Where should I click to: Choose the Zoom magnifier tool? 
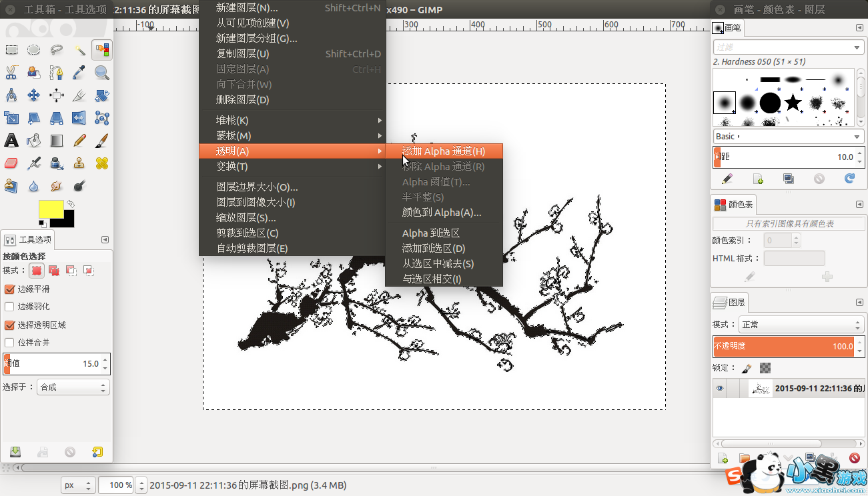pyautogui.click(x=102, y=73)
